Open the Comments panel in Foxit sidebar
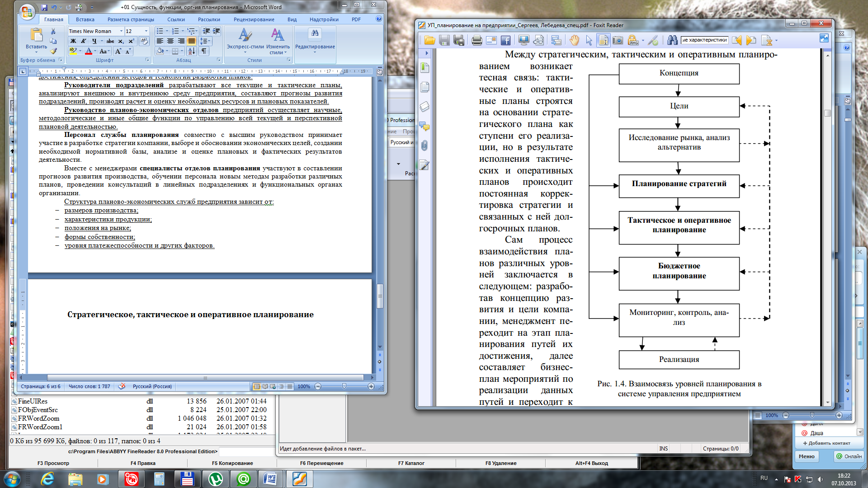868x488 pixels. 425,126
